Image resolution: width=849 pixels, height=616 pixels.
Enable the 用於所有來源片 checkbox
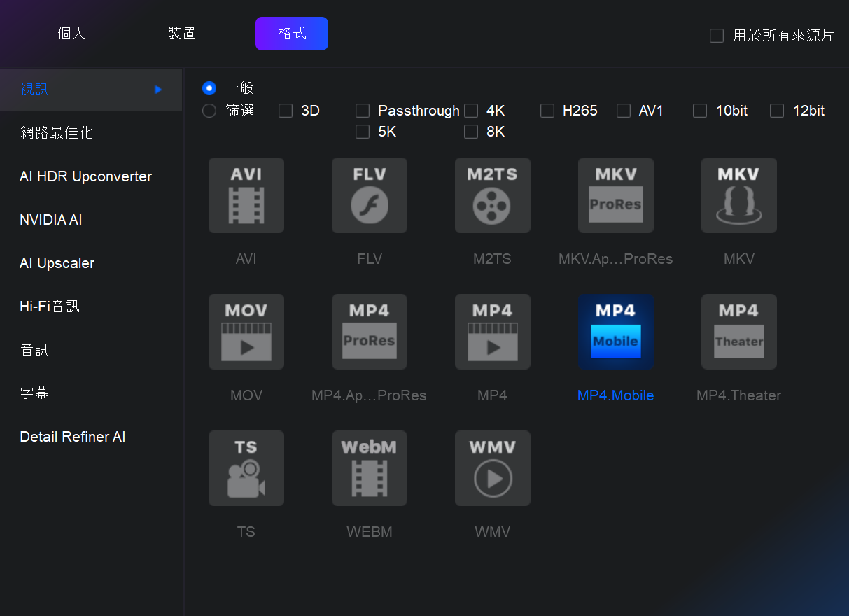(717, 36)
